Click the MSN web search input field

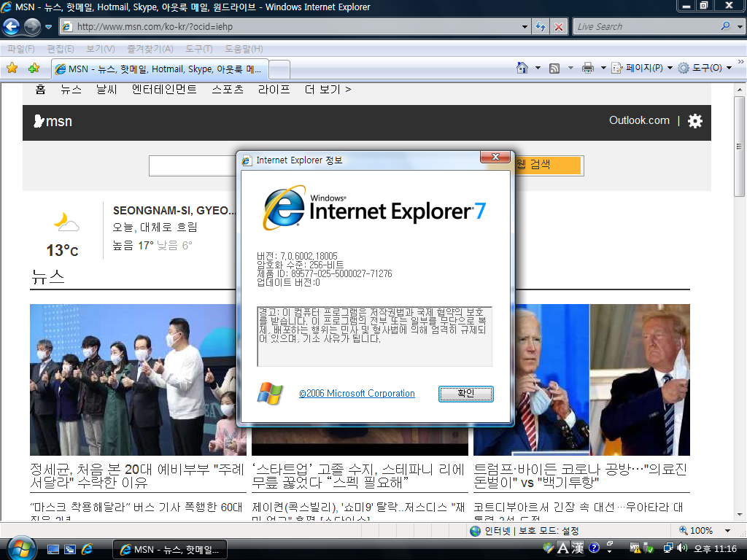193,166
